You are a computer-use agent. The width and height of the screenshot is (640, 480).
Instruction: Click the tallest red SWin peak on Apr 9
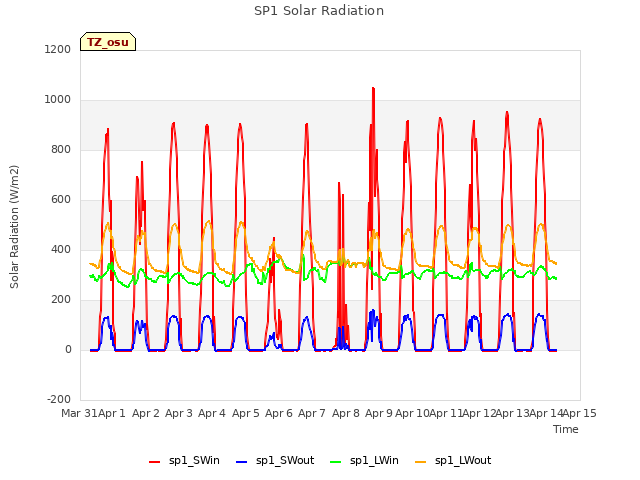click(373, 89)
